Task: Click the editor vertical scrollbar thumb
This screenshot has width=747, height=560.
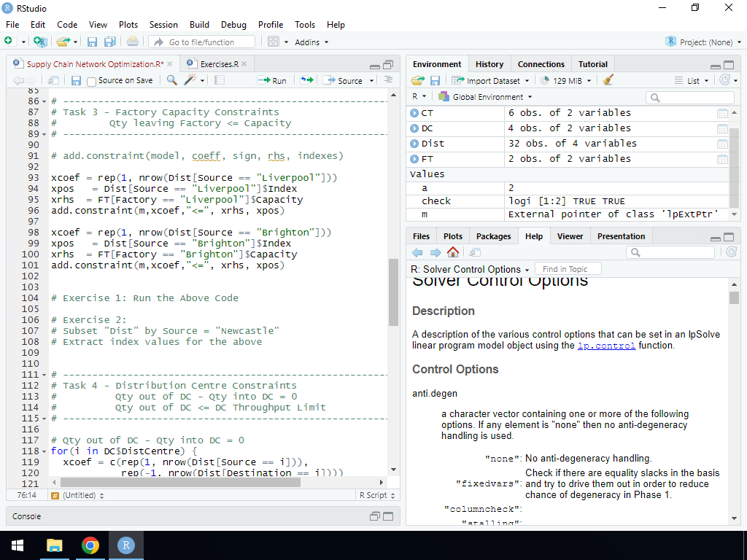Action: click(393, 292)
